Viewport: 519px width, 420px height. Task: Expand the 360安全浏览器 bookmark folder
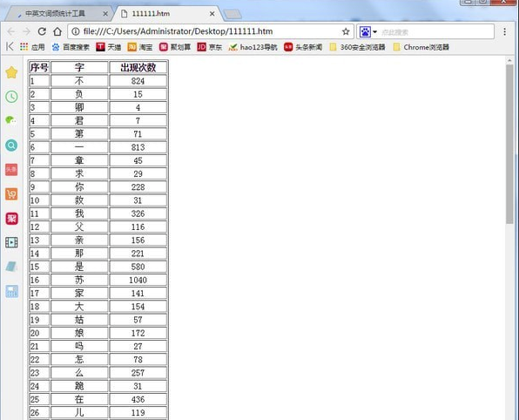tap(357, 47)
